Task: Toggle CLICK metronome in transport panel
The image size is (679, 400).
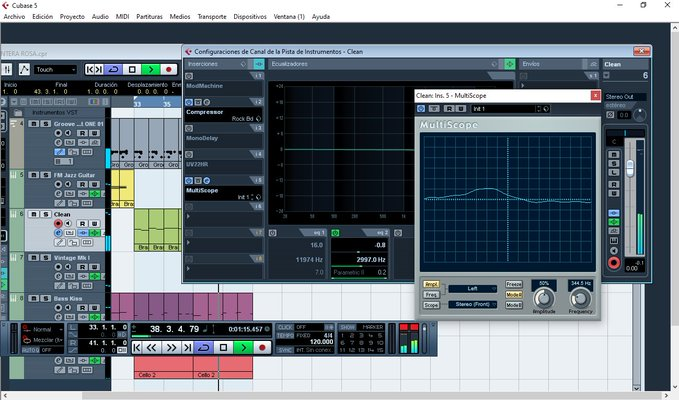Action: click(285, 327)
